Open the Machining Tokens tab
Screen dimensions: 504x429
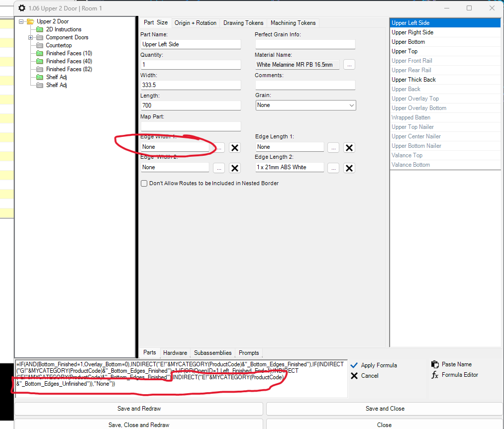[x=293, y=23]
